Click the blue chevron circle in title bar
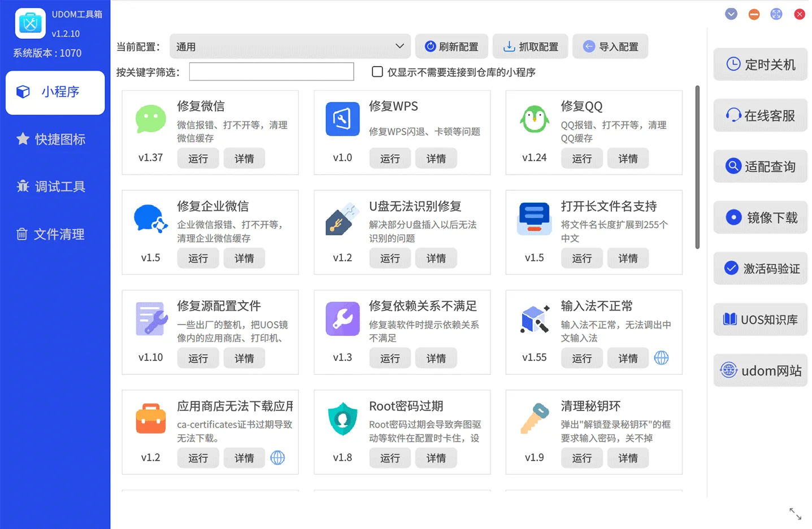 point(731,14)
